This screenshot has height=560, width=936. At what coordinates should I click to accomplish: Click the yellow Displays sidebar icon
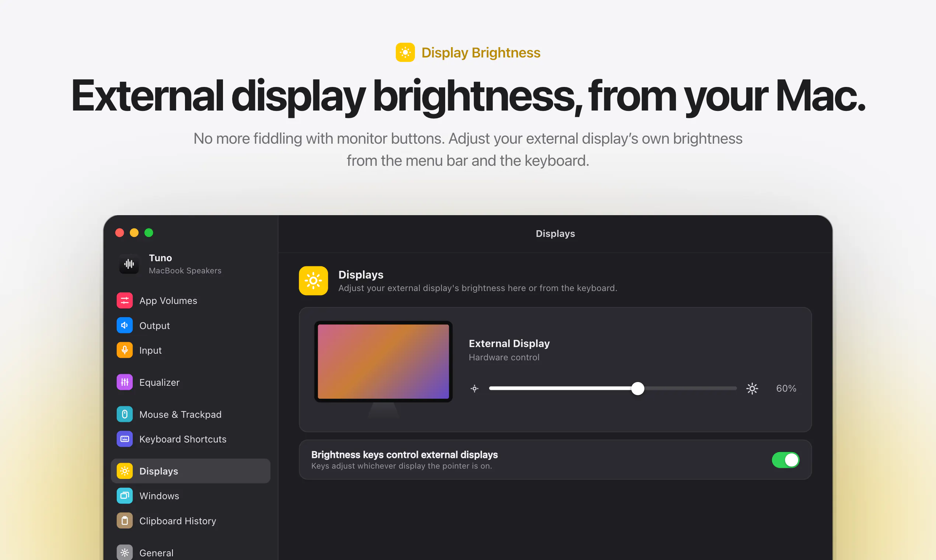coord(125,471)
